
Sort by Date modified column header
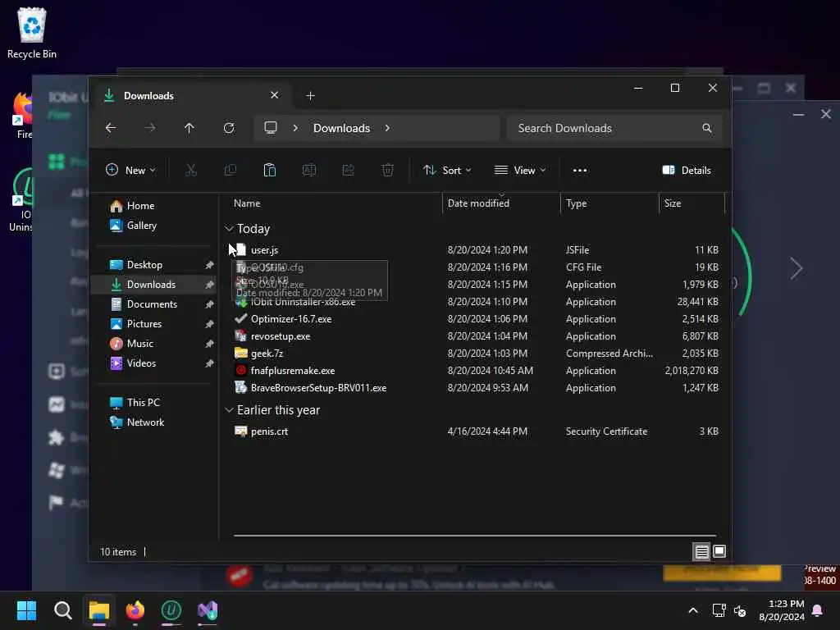tap(501, 203)
